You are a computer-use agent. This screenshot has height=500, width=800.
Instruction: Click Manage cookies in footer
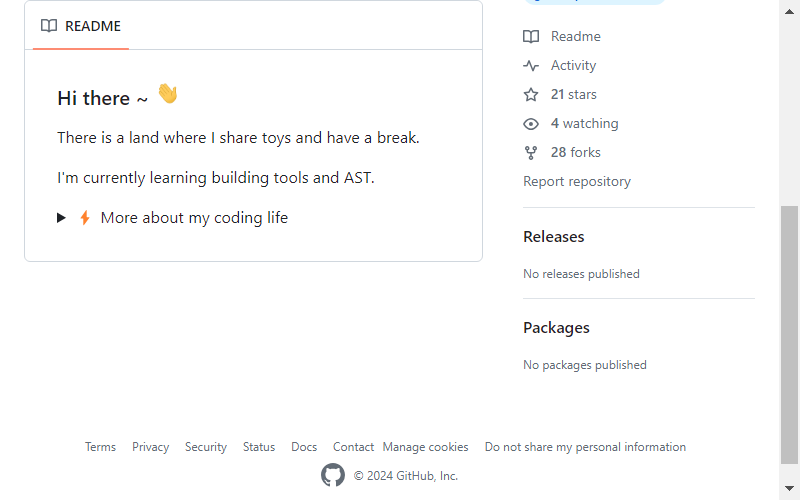[426, 447]
